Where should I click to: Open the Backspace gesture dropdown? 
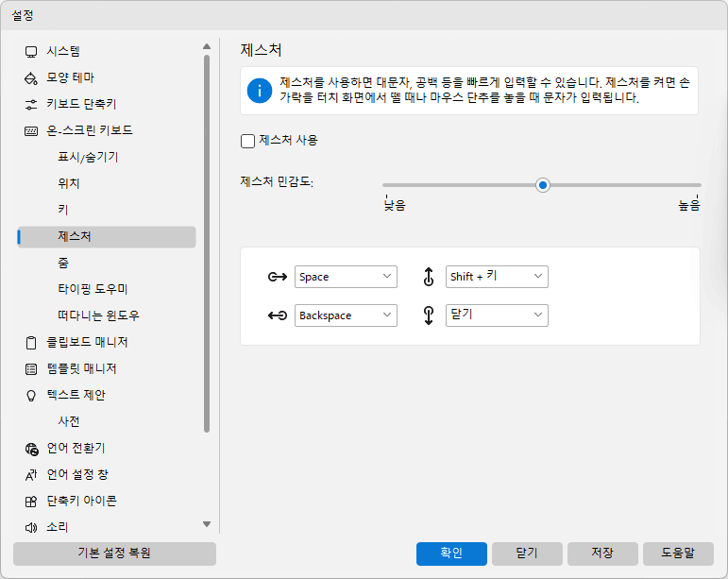[346, 315]
